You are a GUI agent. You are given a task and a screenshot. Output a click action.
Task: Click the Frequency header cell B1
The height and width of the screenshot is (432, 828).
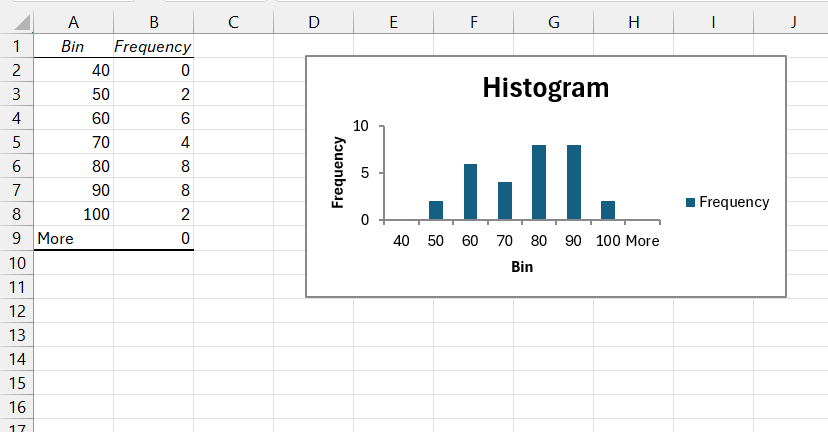(x=154, y=46)
